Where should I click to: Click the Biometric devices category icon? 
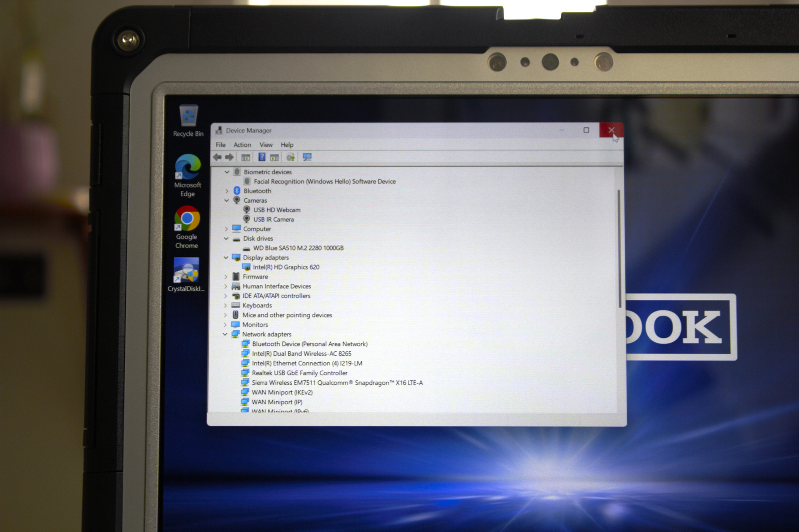[237, 172]
